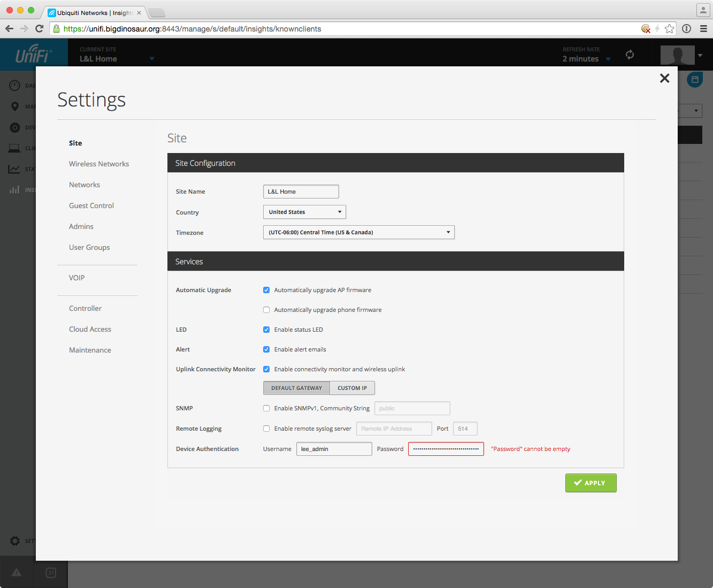Click the user avatar in the top bar

click(677, 55)
